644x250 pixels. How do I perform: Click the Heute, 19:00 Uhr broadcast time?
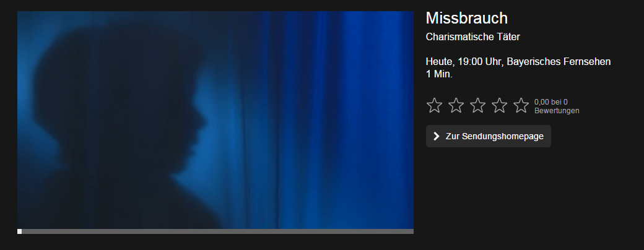tap(463, 62)
